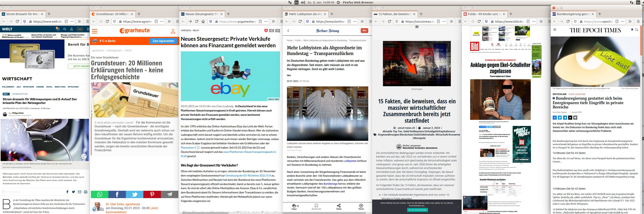Share agrarheute article on Facebook bar
This screenshot has width=644, height=214.
117,194
